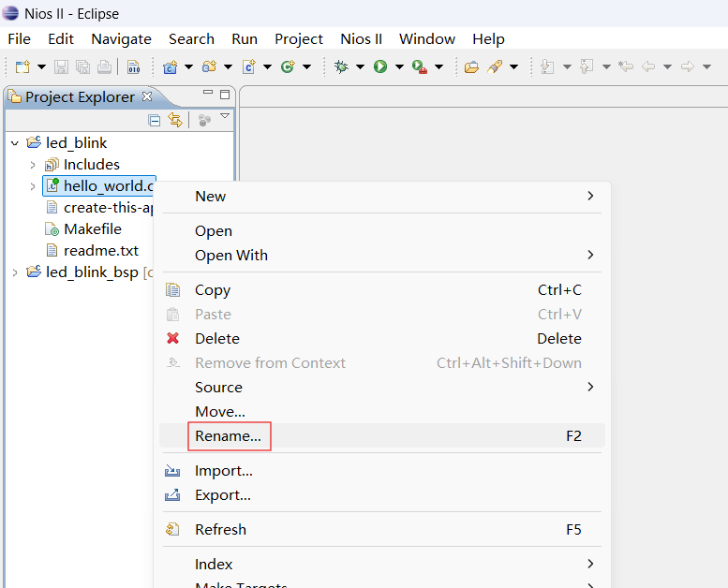Select the create-this-app file in tree
The image size is (728, 588).
[x=100, y=208]
